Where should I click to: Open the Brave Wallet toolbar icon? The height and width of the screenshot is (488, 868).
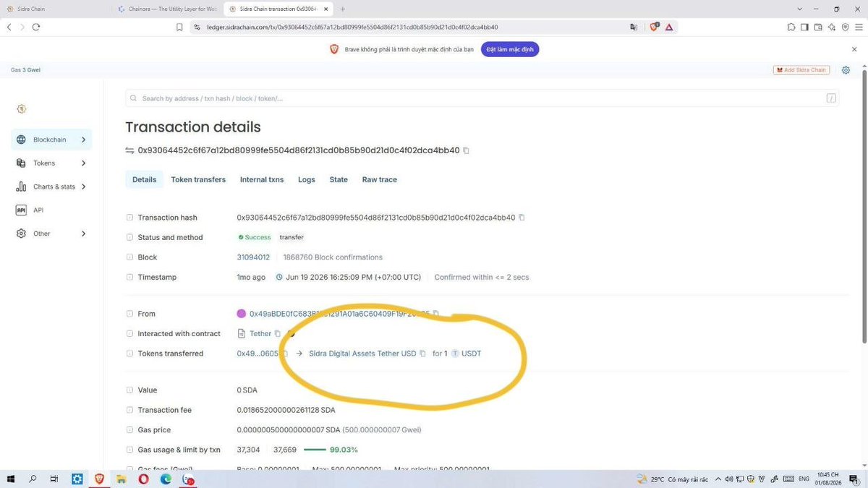click(x=818, y=27)
